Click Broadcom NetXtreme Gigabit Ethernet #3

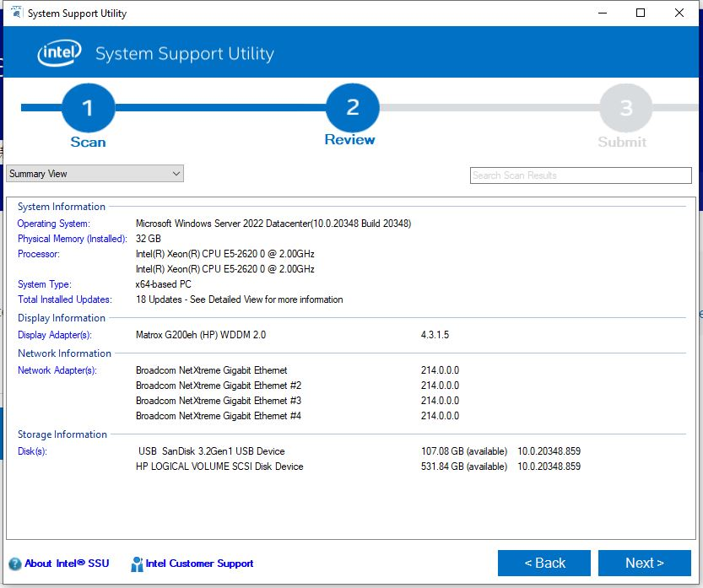pyautogui.click(x=219, y=401)
